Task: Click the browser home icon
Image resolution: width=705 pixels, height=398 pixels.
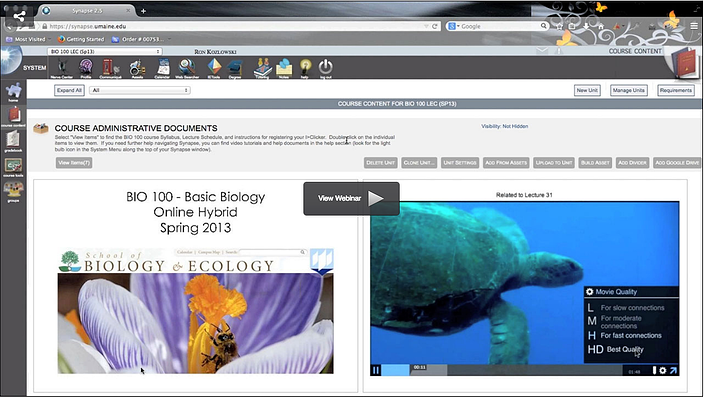Action: click(x=601, y=27)
